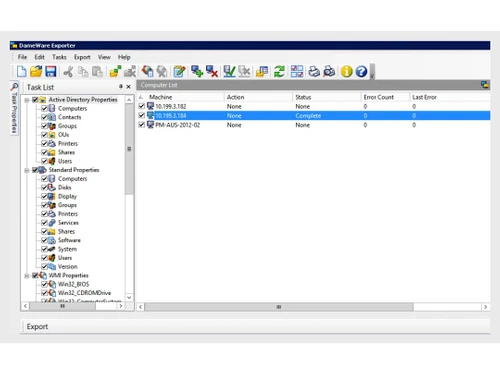Click the Computer List horizontal scrollbar thumb
The image size is (500, 375).
[279, 307]
